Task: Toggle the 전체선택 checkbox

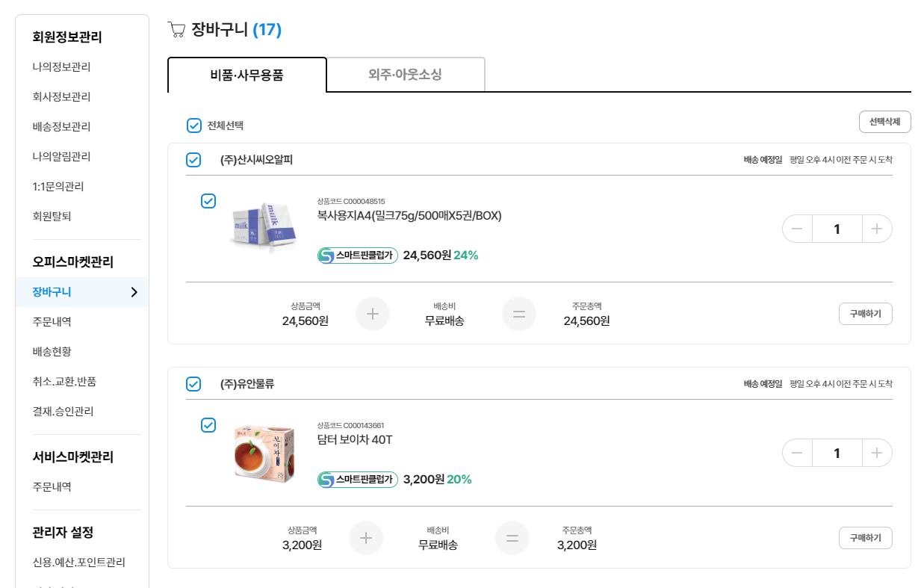Action: tap(194, 126)
